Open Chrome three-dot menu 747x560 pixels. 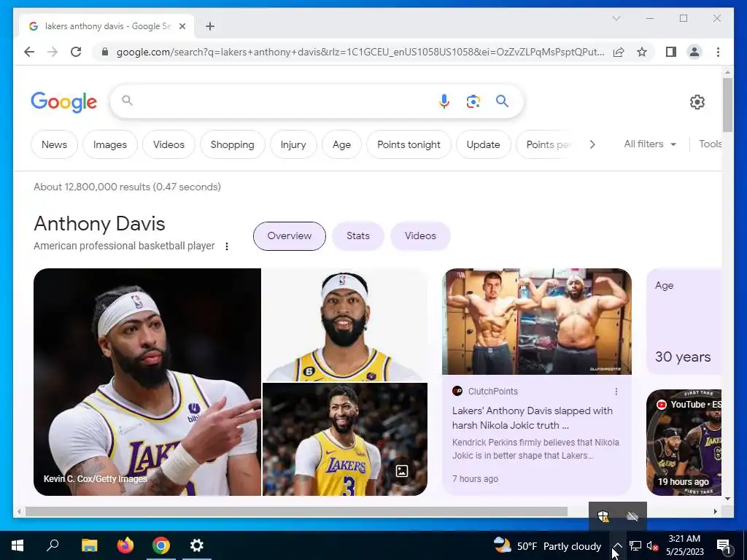718,52
